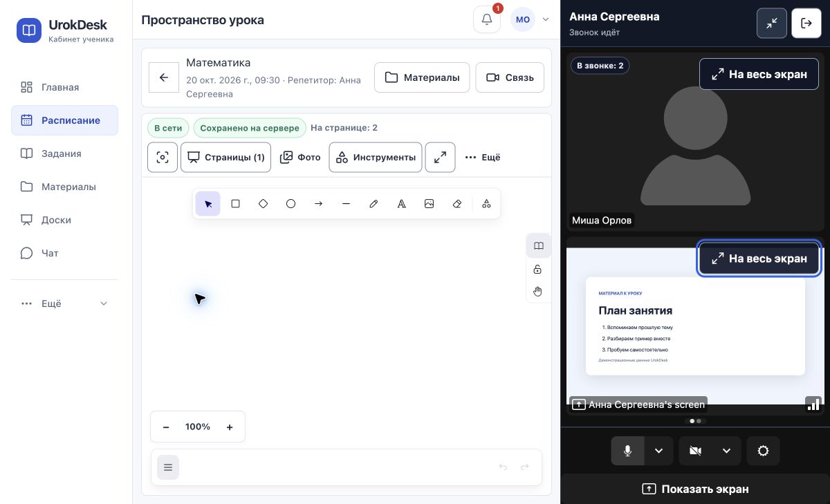Screen dimensions: 830x504
Task: Select the text tool
Action: (x=402, y=204)
